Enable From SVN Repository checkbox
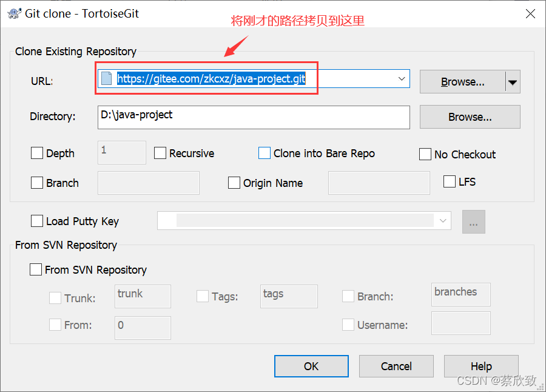Screen dimensions: 546x392 36,269
